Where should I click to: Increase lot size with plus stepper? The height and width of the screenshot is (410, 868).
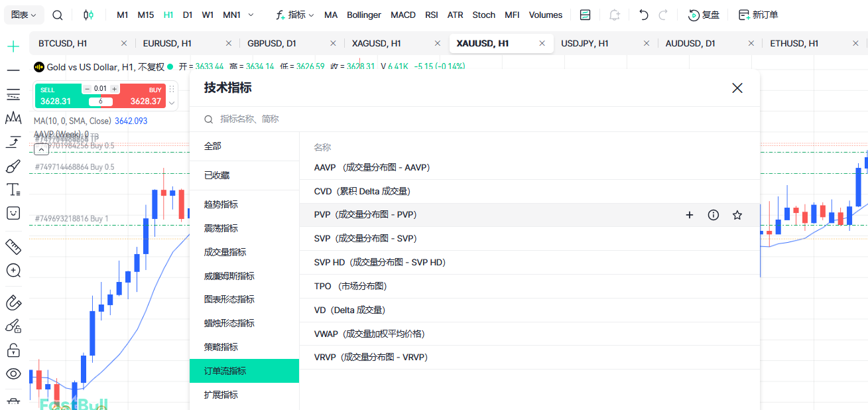(114, 89)
